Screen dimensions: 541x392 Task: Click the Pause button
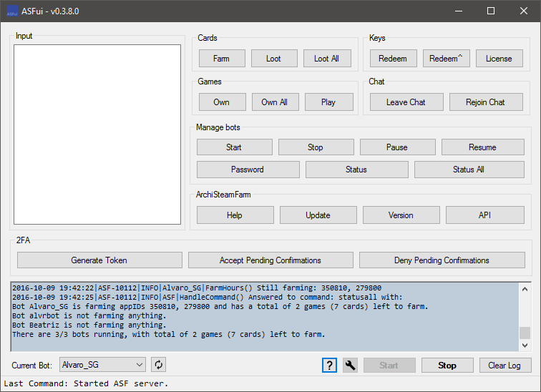pos(397,147)
